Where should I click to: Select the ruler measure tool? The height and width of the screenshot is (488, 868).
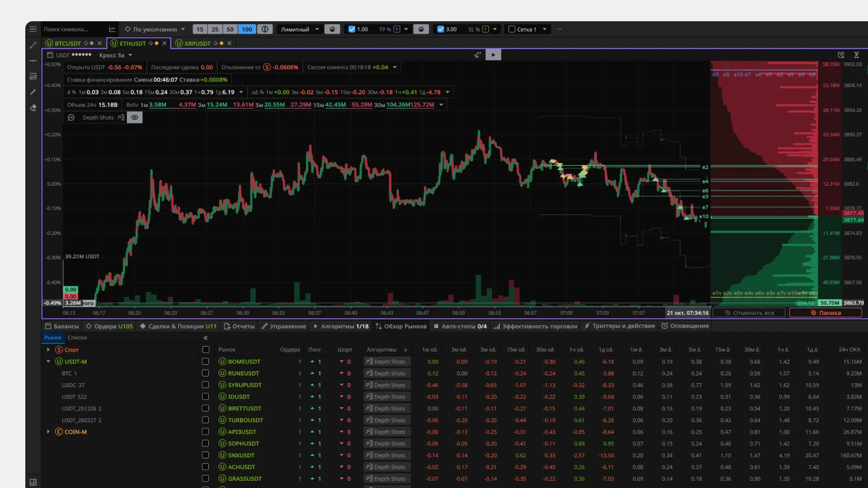33,92
